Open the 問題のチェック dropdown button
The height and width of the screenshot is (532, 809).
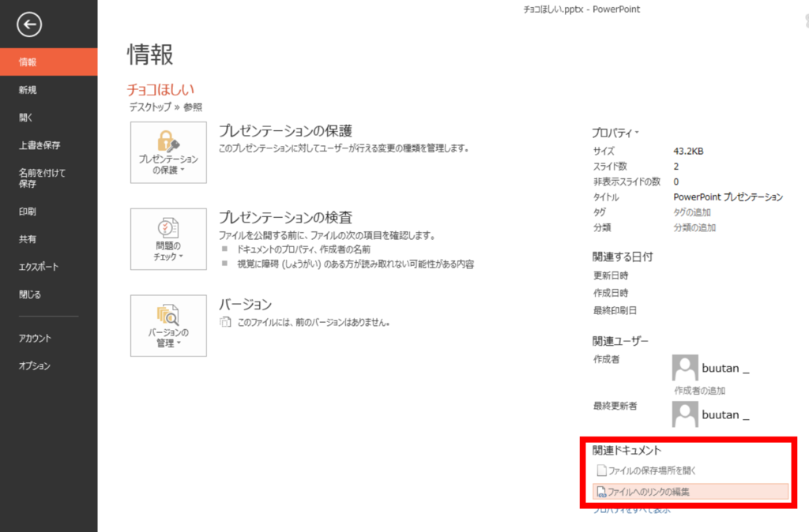point(168,239)
